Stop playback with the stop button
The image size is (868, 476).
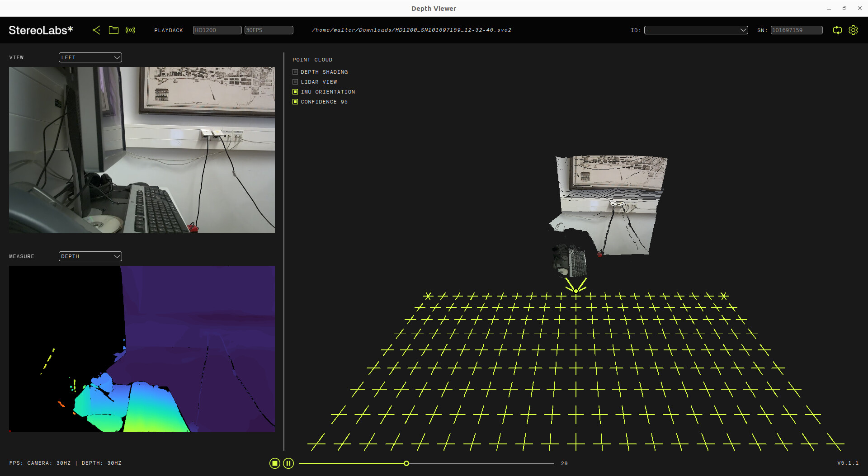coord(274,463)
